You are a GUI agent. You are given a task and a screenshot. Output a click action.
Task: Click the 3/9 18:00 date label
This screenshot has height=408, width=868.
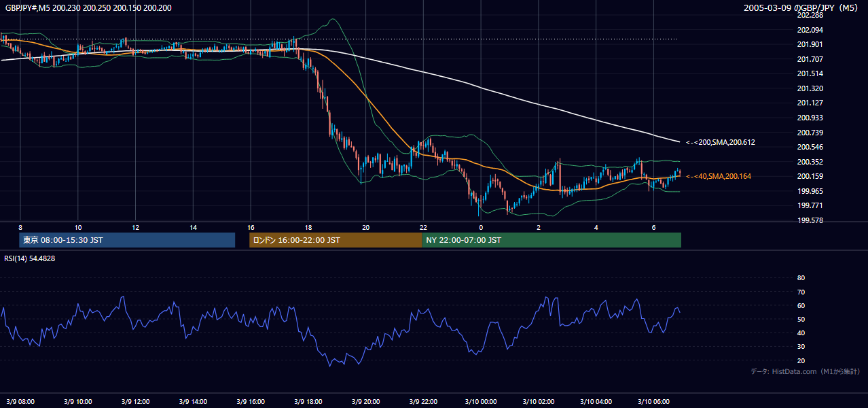(x=308, y=401)
